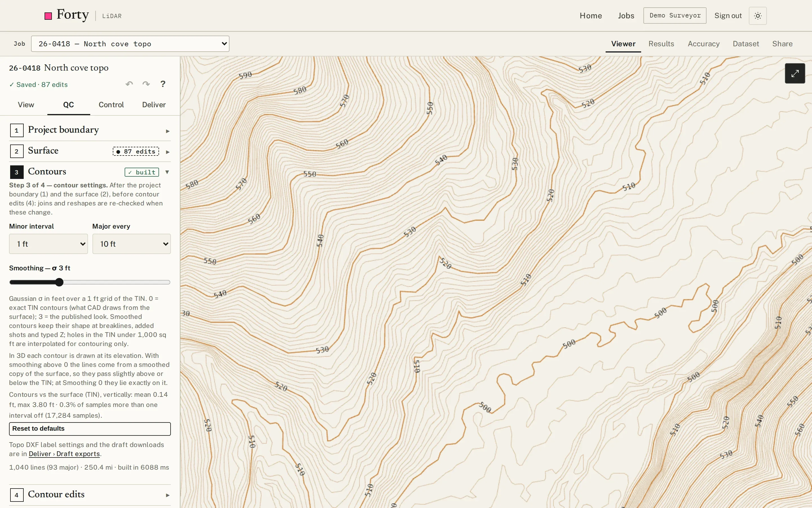Screen dimensions: 812x508
Task: Undo the last edit
Action: pyautogui.click(x=129, y=84)
